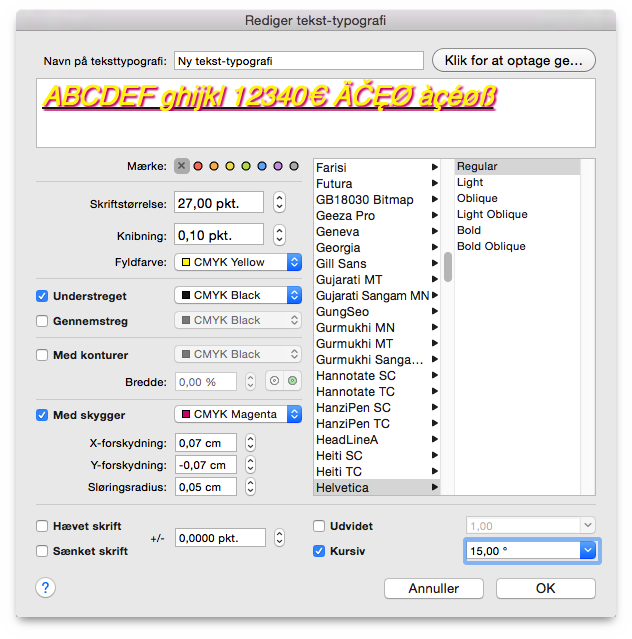Image resolution: width=632 pixels, height=639 pixels.
Task: Select the Heiti SC font family
Action: tap(377, 456)
